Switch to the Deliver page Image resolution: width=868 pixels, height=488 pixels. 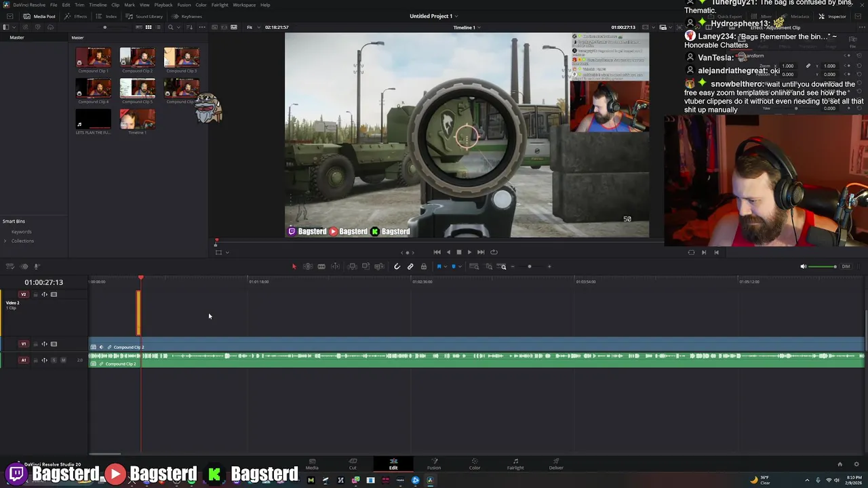coord(556,464)
